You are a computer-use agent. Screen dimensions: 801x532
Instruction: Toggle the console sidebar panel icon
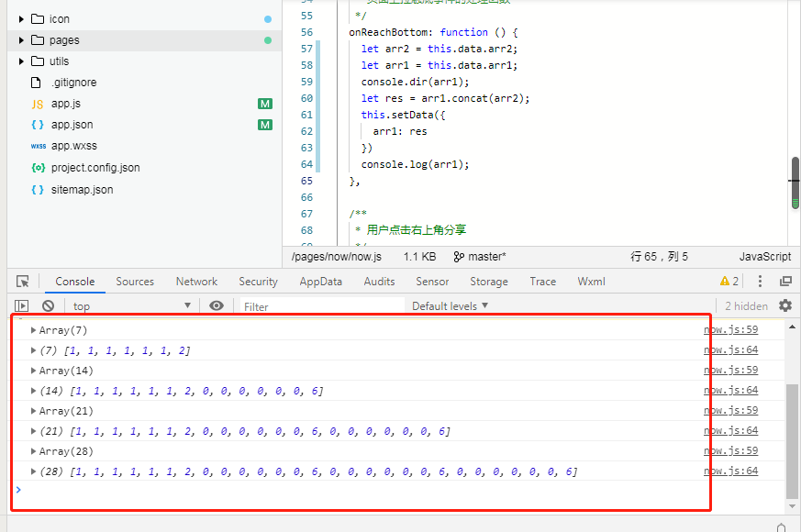[21, 305]
